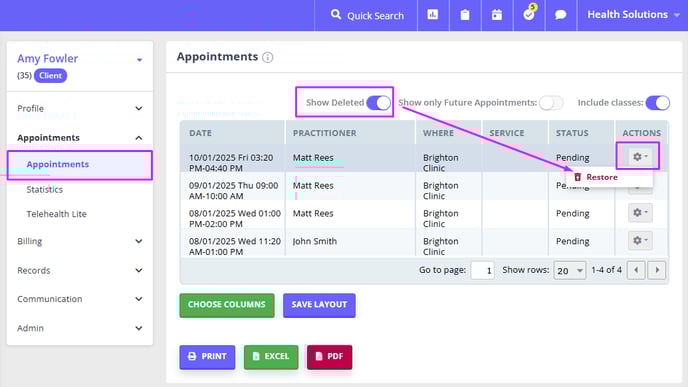
Task: Click the SAVE LAYOUT button
Action: tap(319, 305)
